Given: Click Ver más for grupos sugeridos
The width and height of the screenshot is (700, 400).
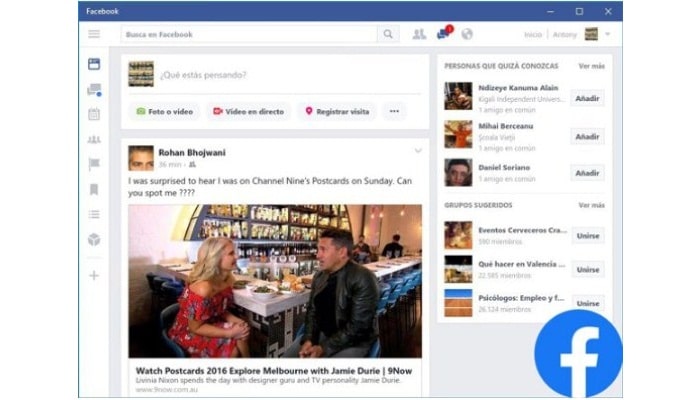Looking at the screenshot, I should pos(592,205).
